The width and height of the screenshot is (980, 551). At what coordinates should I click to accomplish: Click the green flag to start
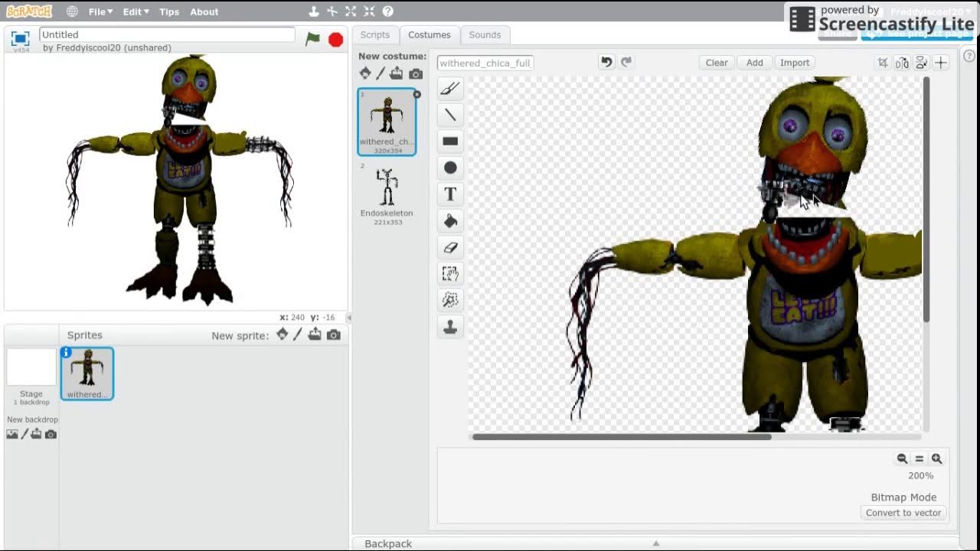click(312, 39)
